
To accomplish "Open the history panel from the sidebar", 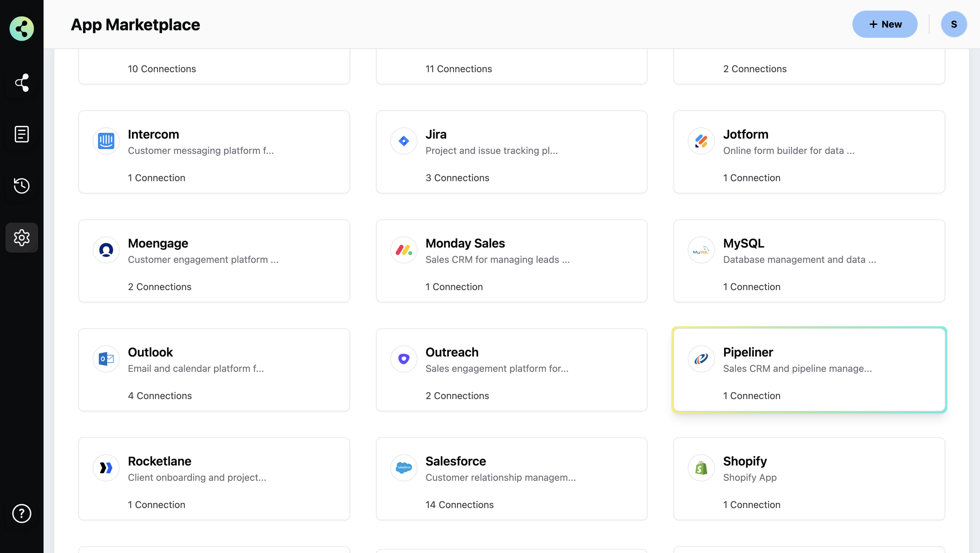I will 21,186.
